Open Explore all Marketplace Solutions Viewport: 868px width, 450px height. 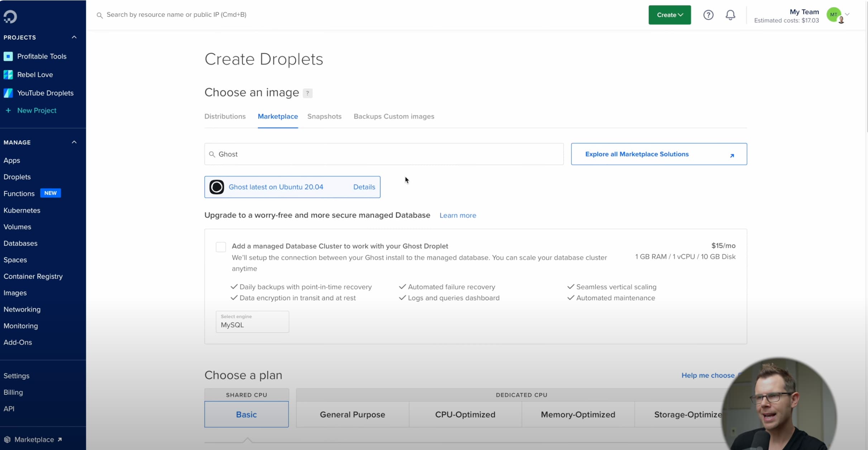[659, 154]
